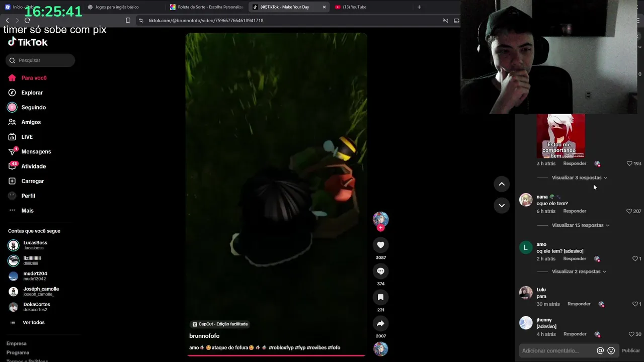The width and height of the screenshot is (644, 362).
Task: Close the TikTok browser tab
Action: 324,7
